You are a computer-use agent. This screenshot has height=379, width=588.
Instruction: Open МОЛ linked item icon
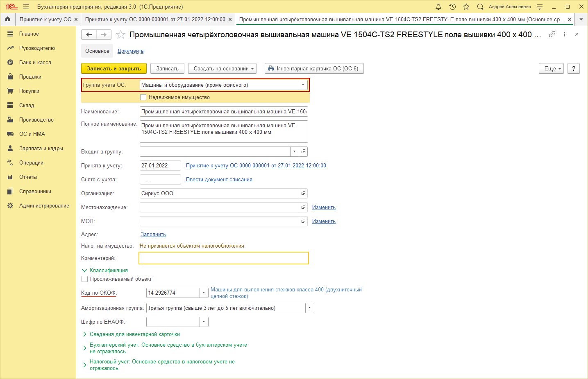click(x=303, y=221)
